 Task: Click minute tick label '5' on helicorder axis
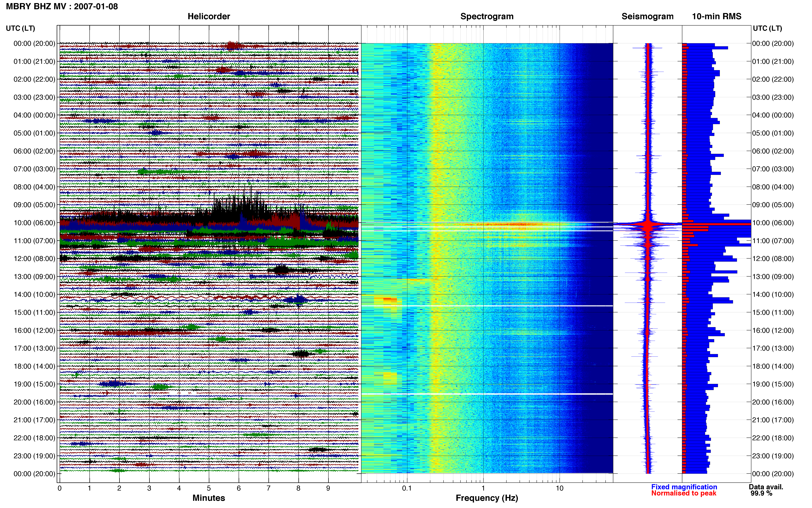point(209,488)
